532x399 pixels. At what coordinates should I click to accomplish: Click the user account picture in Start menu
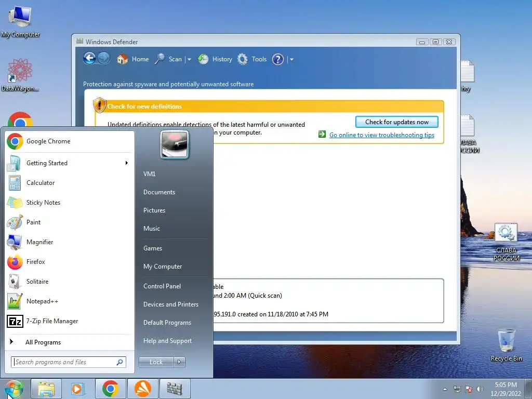click(175, 144)
